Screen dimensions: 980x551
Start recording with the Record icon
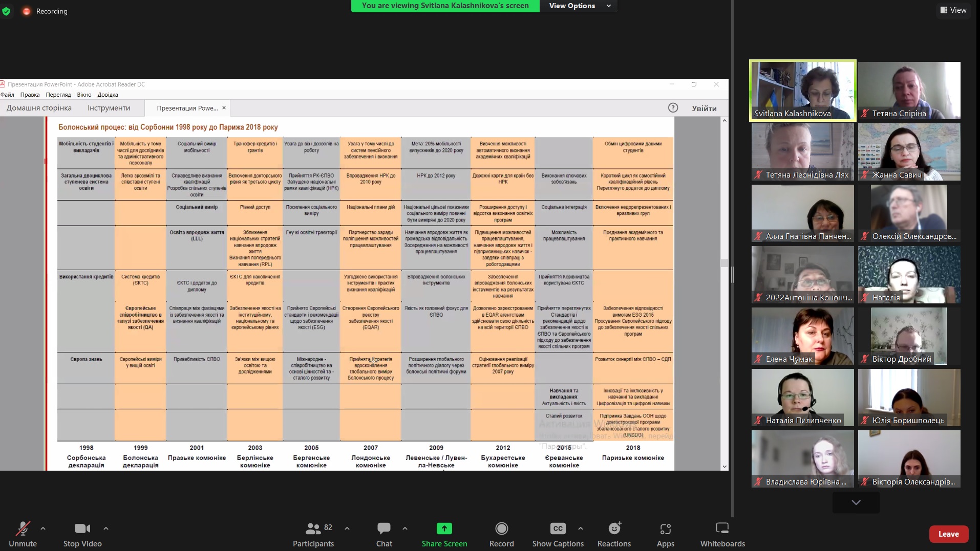click(x=501, y=528)
